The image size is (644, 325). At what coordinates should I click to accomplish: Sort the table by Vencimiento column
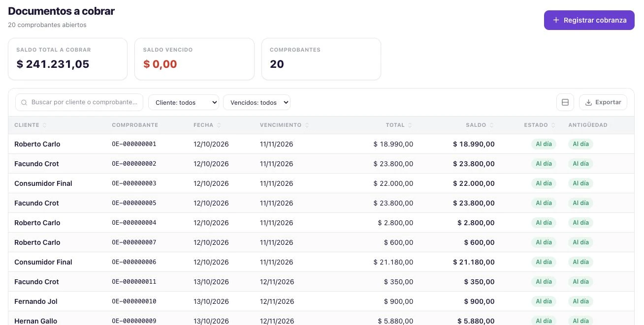click(285, 125)
